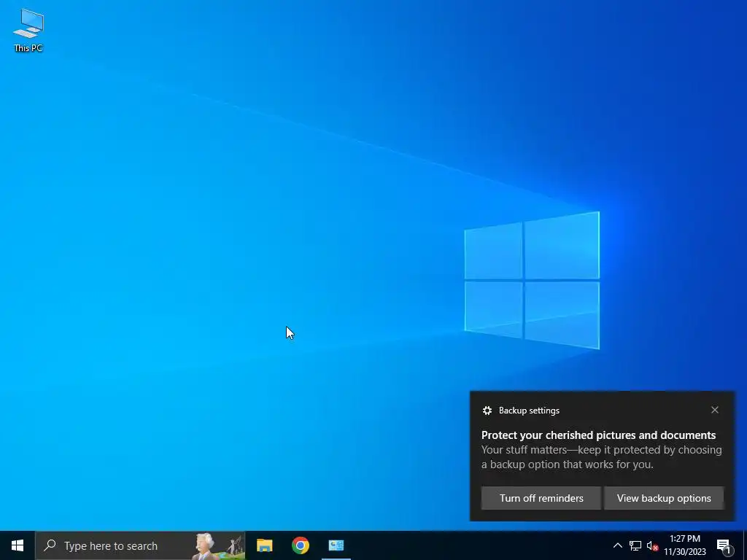Click the Type here to search box

click(140, 545)
